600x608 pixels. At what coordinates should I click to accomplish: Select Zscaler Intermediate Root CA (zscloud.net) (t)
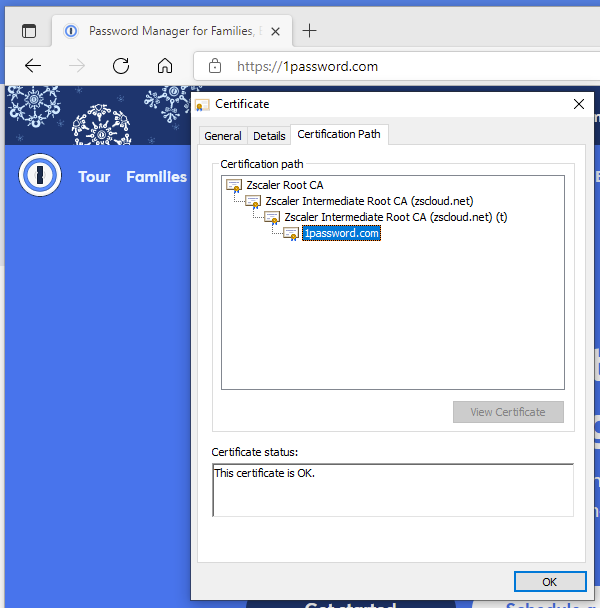(396, 217)
